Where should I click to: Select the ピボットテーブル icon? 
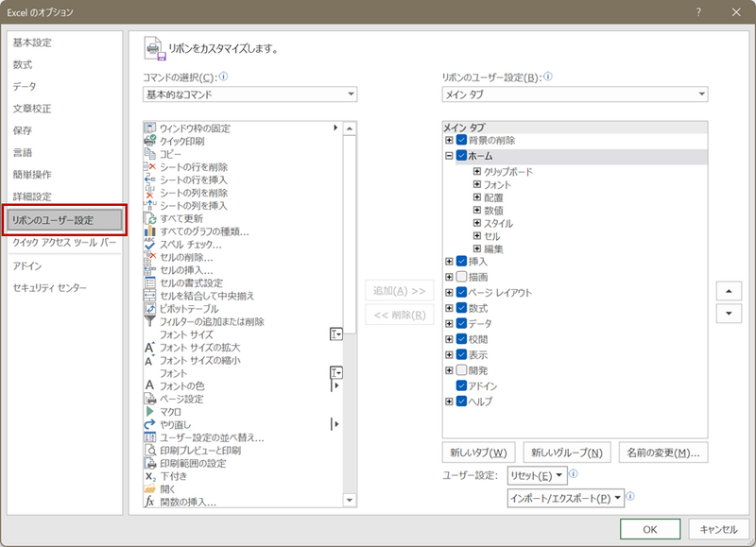coord(150,308)
